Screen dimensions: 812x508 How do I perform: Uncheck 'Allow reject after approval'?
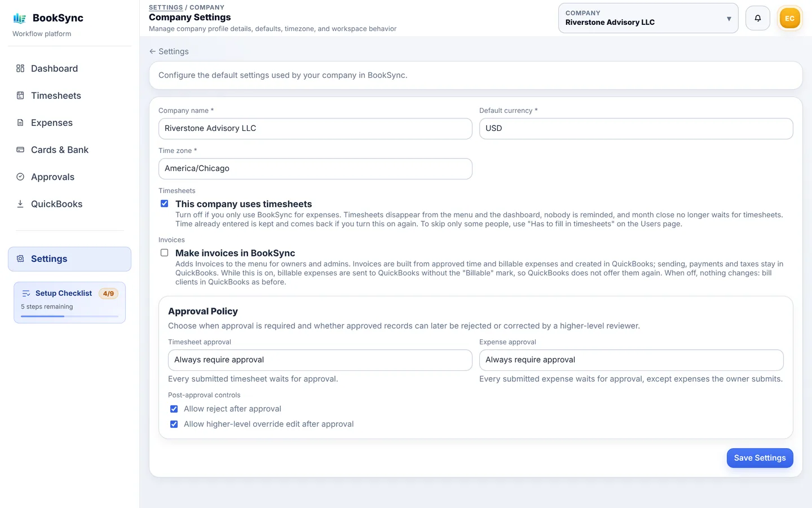tap(174, 409)
